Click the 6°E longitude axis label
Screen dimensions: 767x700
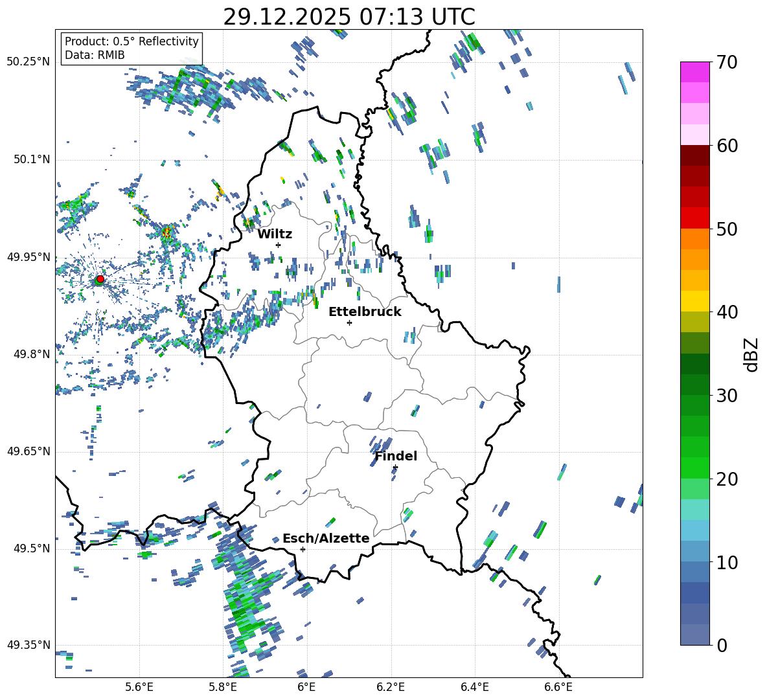[306, 687]
